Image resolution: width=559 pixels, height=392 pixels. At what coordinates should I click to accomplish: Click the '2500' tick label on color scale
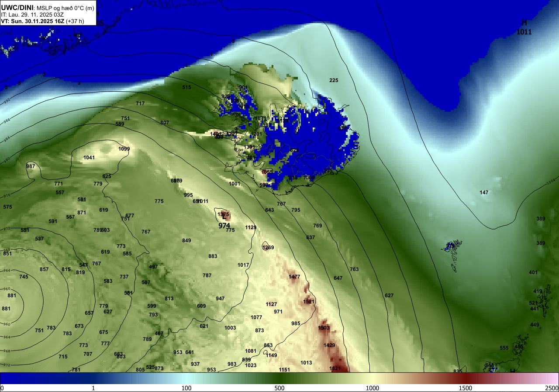coord(552,388)
